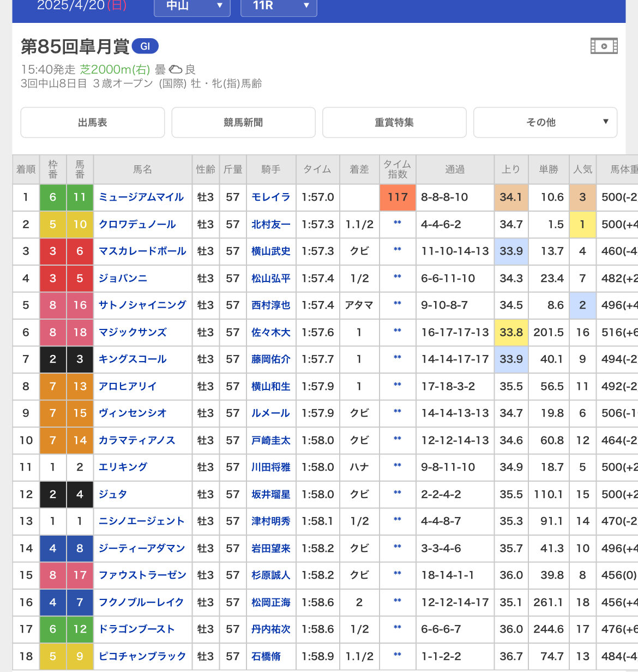Switch to the 出馬表 tab

coord(93,122)
